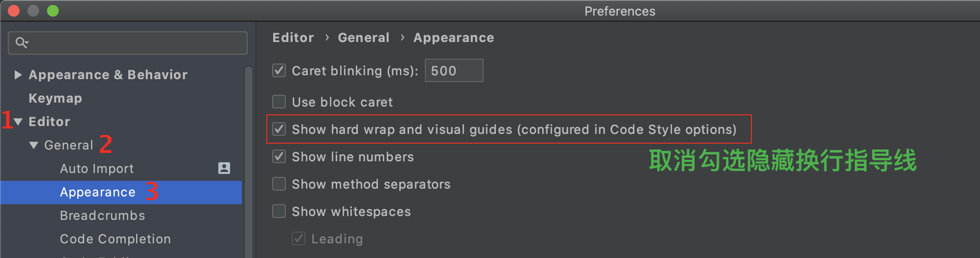Uncheck Show hard wrap and visual guides

click(x=279, y=129)
